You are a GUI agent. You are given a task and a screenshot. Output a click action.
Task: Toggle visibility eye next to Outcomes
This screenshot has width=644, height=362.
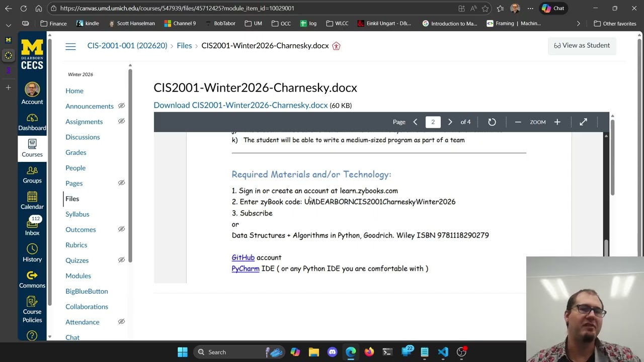pos(121,229)
